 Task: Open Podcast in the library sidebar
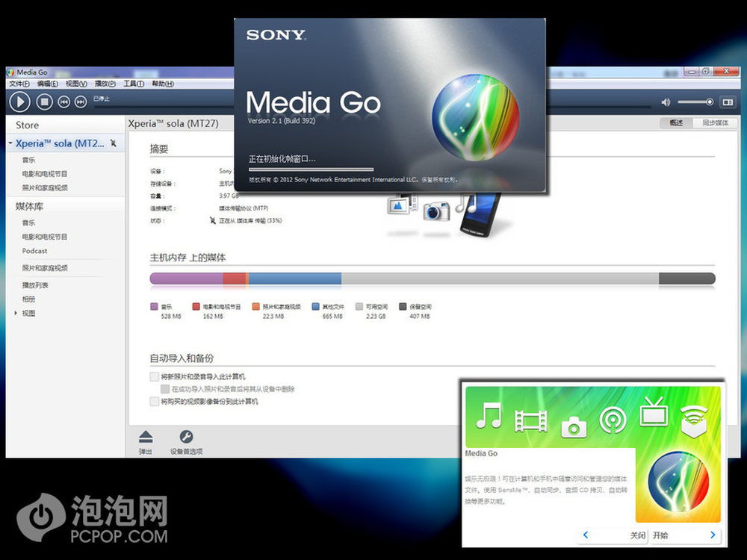[35, 251]
